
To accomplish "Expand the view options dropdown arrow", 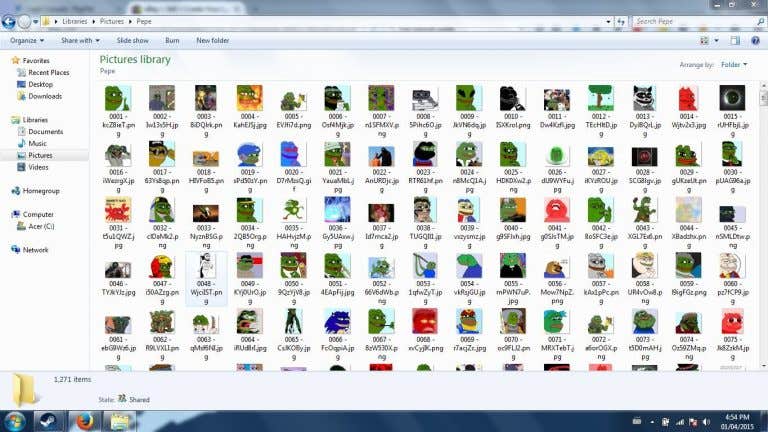I will pyautogui.click(x=716, y=41).
